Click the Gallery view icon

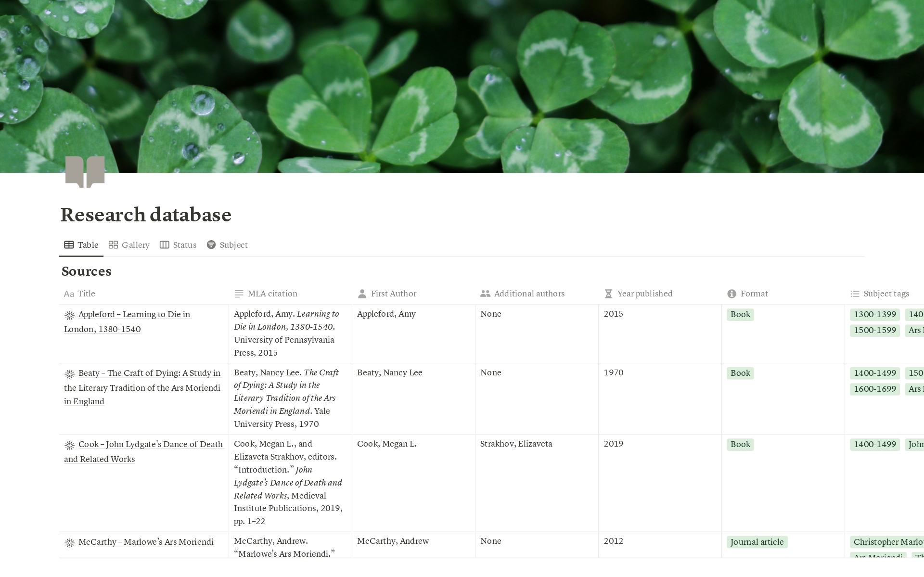coord(113,244)
